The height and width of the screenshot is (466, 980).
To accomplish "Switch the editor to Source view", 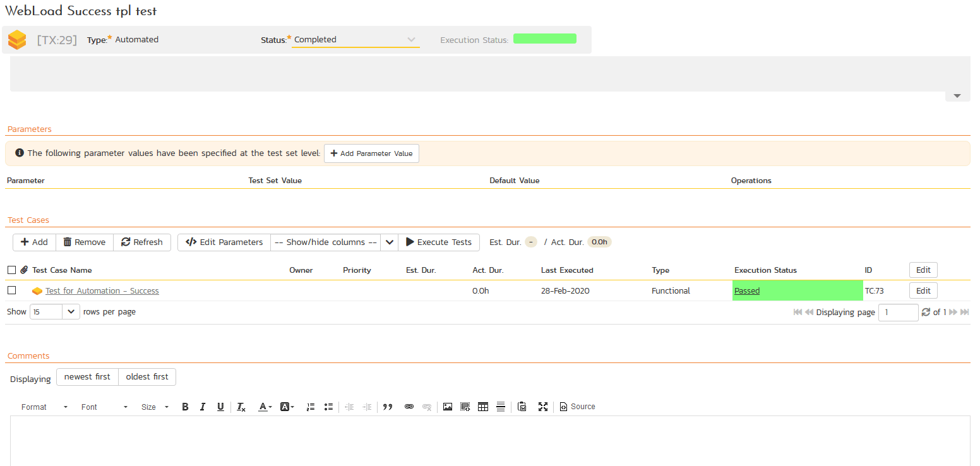I will [x=578, y=407].
